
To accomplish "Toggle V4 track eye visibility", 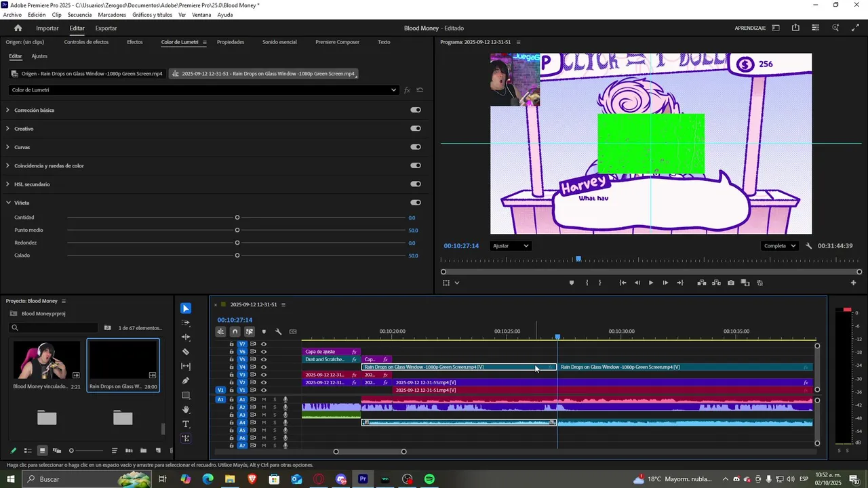I will coord(264,367).
